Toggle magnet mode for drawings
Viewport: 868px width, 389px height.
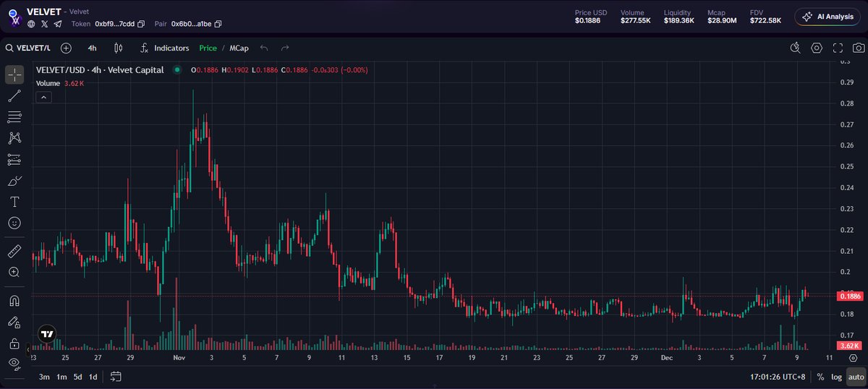tap(14, 300)
